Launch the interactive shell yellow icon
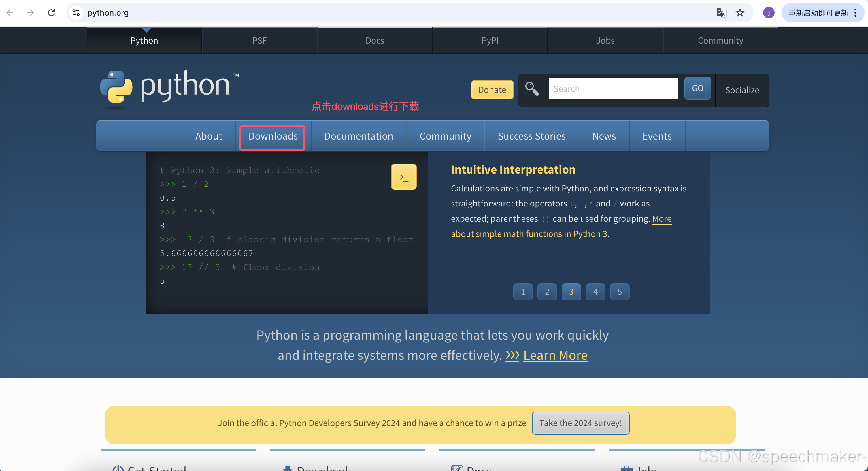868x471 pixels. click(403, 177)
